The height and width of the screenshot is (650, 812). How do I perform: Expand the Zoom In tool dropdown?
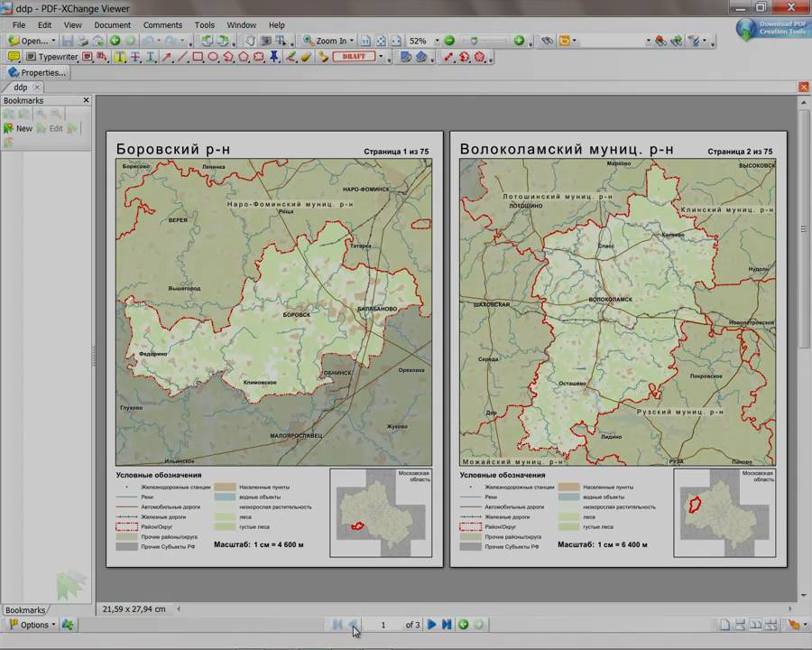click(352, 41)
